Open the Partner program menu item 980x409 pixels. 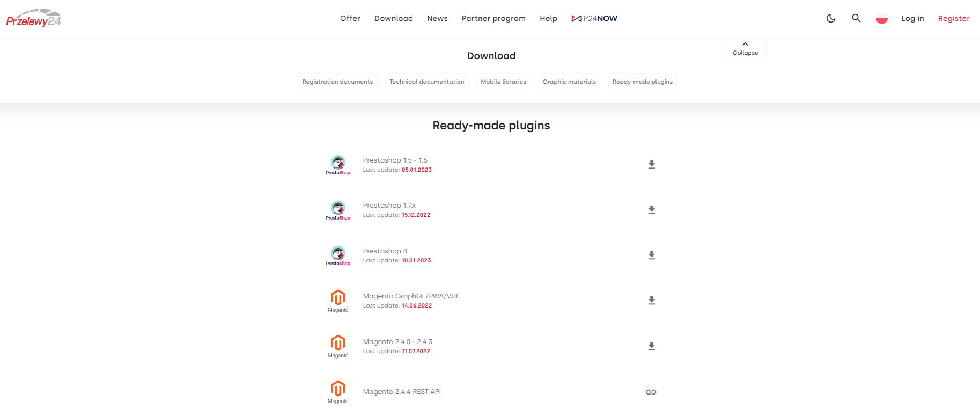tap(493, 18)
